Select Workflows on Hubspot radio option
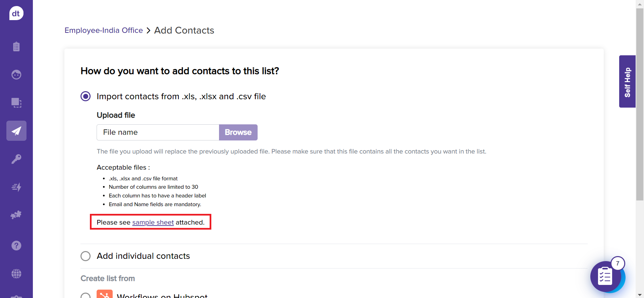This screenshot has width=644, height=298. click(x=86, y=296)
